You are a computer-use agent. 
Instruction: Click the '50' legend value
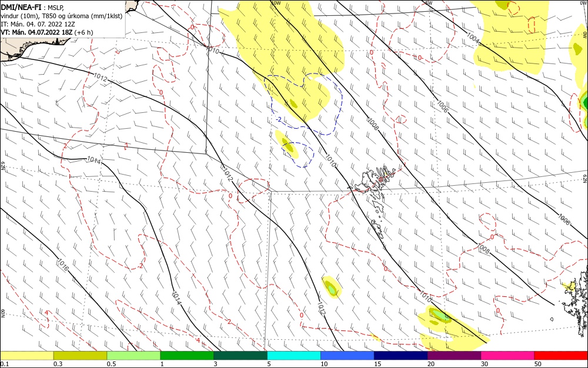pos(538,364)
